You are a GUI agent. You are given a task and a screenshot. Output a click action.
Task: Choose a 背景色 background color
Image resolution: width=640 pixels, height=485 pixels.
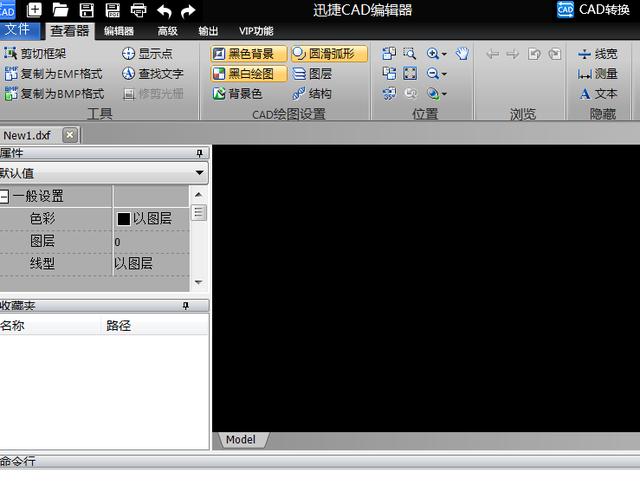point(237,94)
